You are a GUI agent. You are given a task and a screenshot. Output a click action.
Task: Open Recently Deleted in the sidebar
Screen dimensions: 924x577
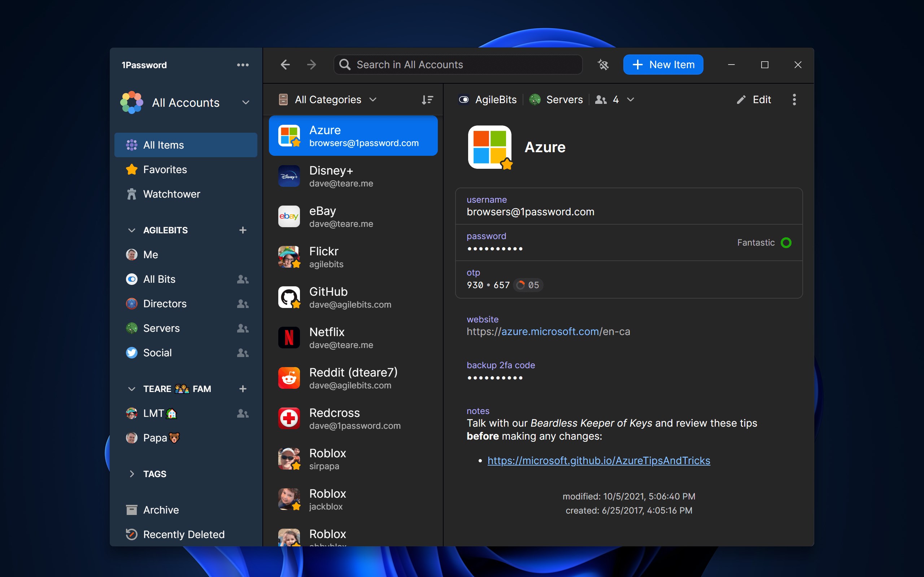click(x=184, y=534)
